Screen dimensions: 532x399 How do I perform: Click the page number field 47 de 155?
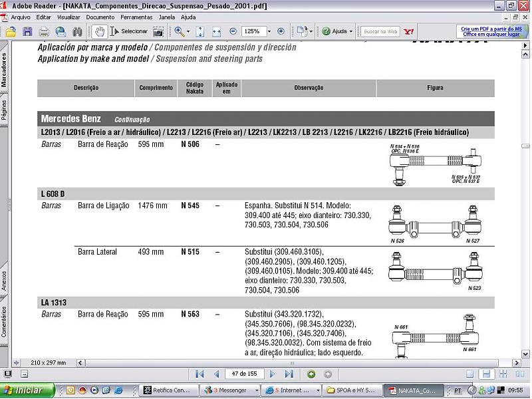point(244,374)
